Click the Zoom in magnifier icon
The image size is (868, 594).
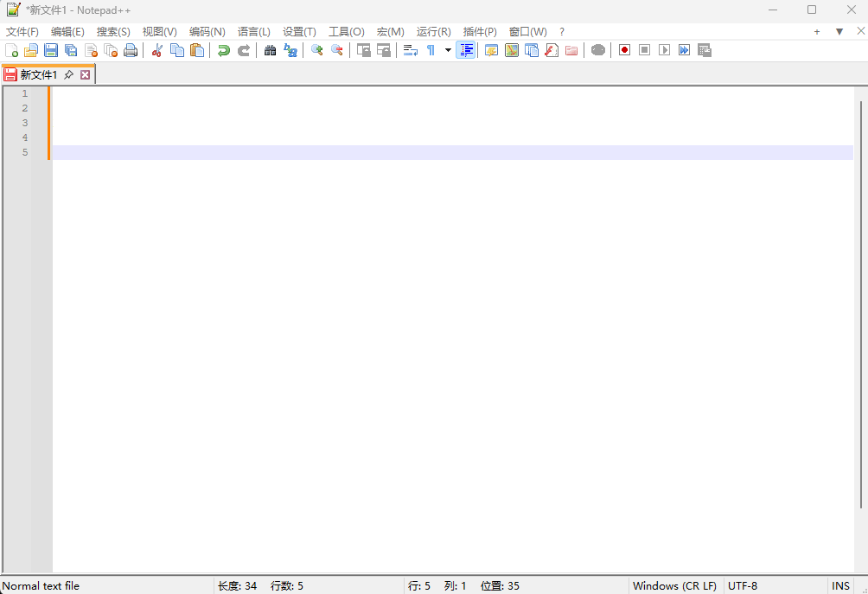317,50
